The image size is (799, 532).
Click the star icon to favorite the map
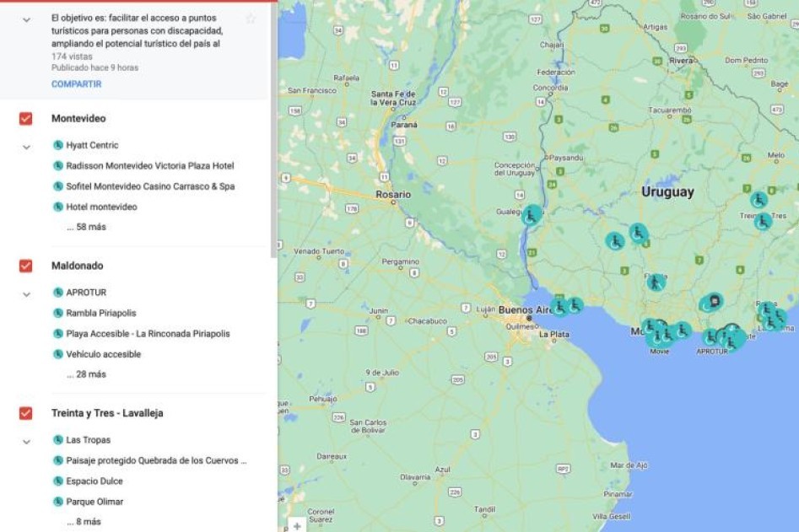pos(251,19)
